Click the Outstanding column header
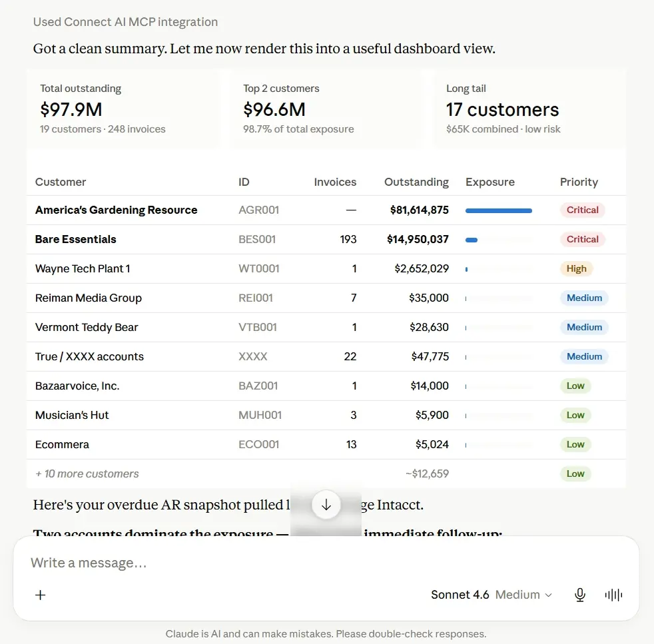Screen dimensions: 654x644 tap(416, 182)
